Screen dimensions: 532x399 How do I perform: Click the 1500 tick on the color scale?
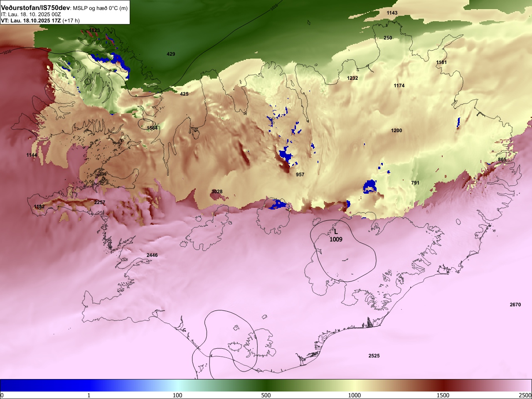[443, 395]
